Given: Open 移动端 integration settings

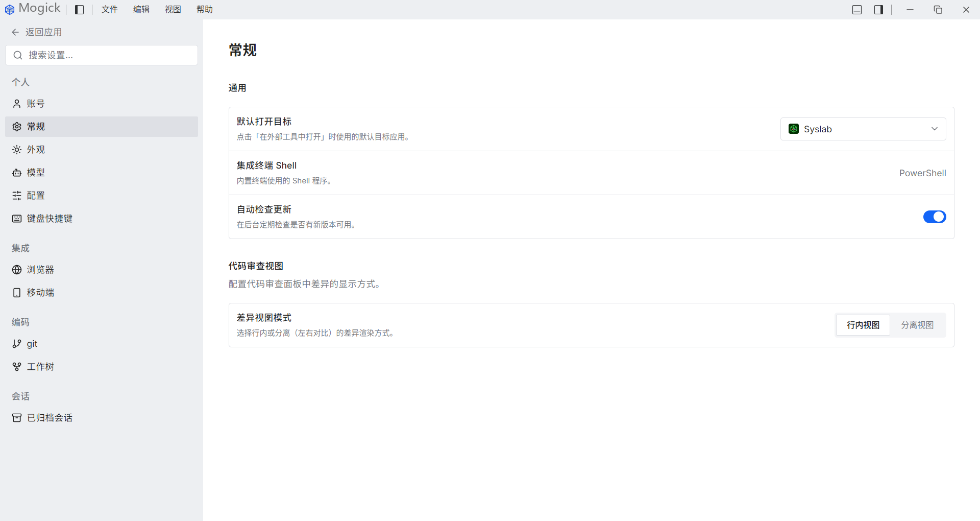Looking at the screenshot, I should pos(102,293).
